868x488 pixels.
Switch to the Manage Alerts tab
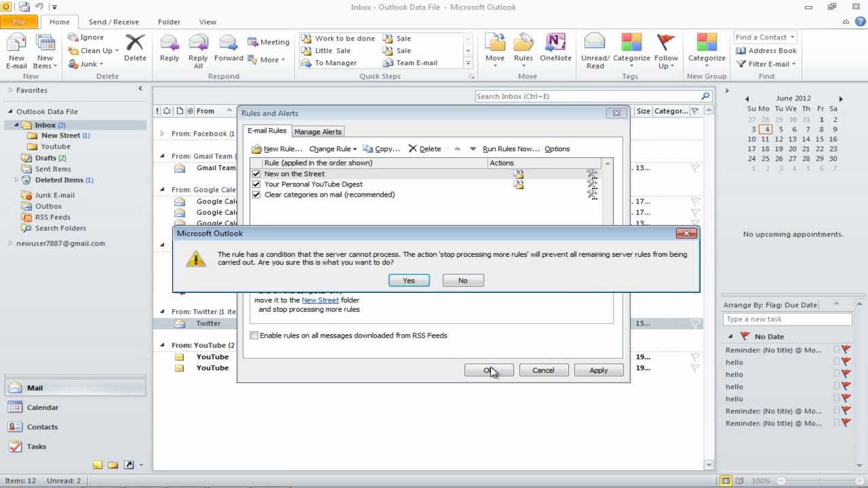click(318, 131)
